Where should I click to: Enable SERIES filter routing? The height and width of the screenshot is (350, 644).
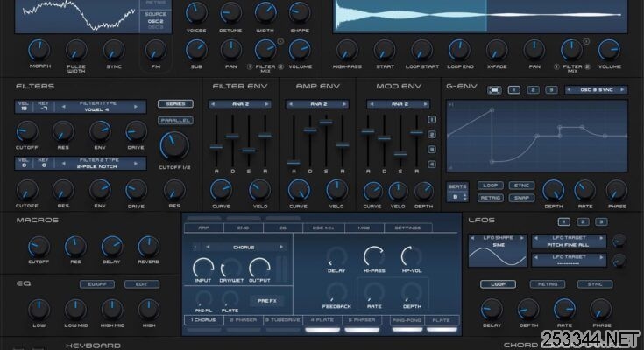tap(175, 104)
